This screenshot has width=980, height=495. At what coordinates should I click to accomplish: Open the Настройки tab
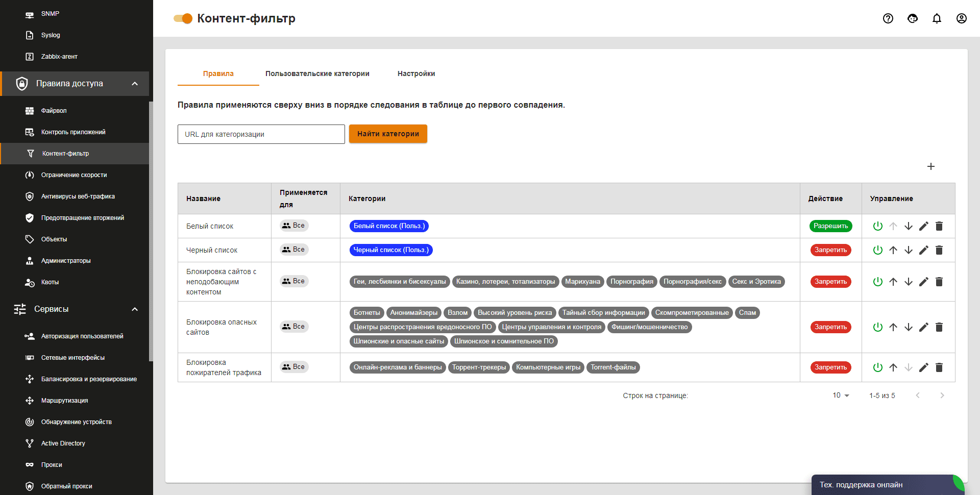click(x=416, y=73)
